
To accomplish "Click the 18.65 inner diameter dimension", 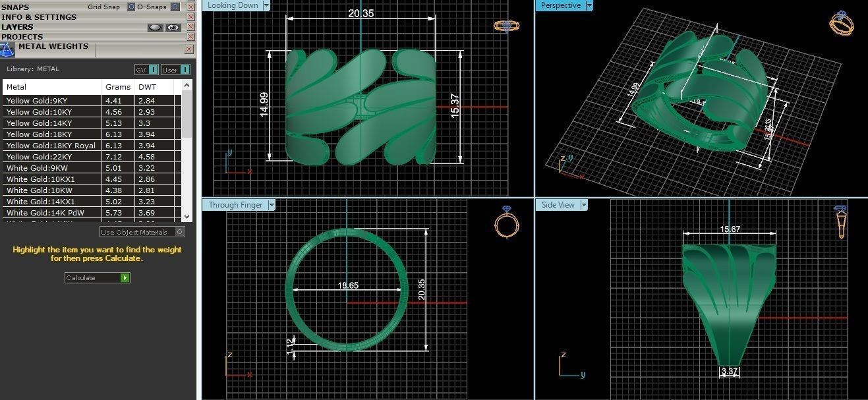I will (348, 285).
